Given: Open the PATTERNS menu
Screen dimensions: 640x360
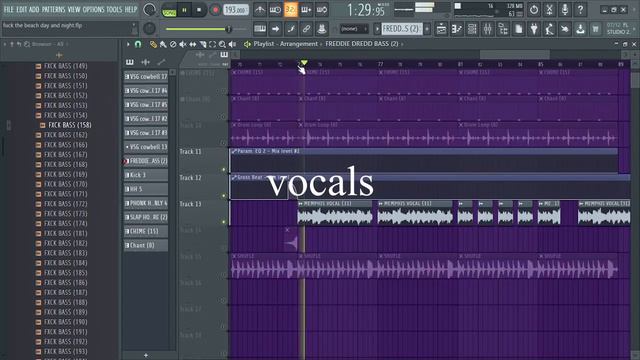Looking at the screenshot, I should click(53, 9).
